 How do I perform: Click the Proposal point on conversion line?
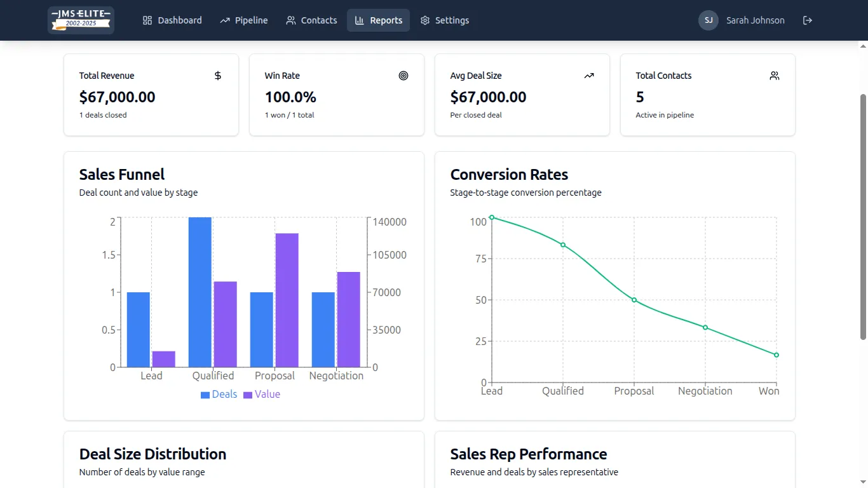pyautogui.click(x=634, y=300)
